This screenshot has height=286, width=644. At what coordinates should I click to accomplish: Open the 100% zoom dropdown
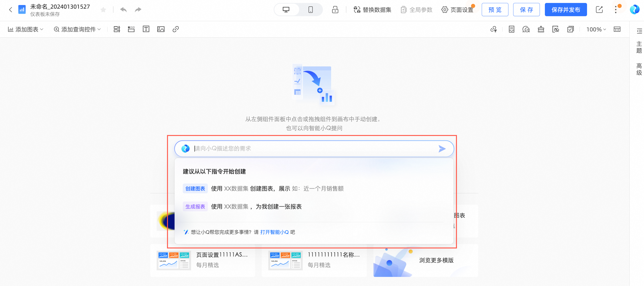tap(596, 29)
